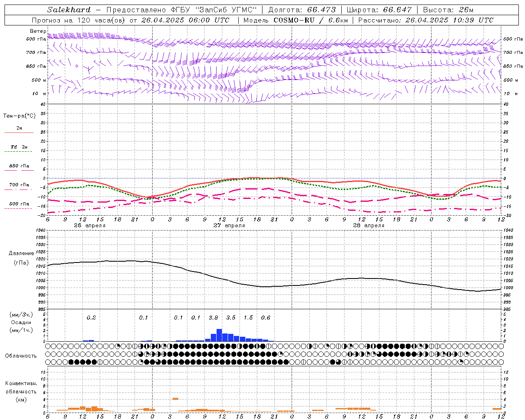Click the isolated orange bar near 4 km
This screenshot has width=525, height=420.
pyautogui.click(x=175, y=399)
